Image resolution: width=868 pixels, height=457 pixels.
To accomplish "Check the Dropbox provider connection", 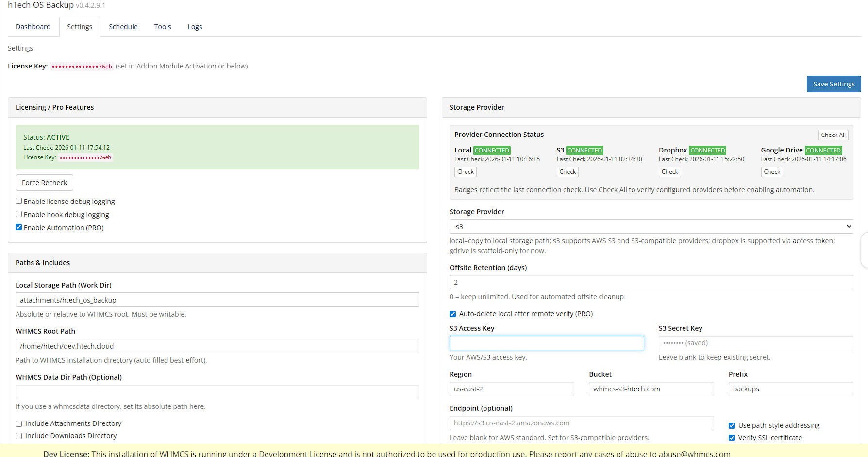I will click(669, 172).
